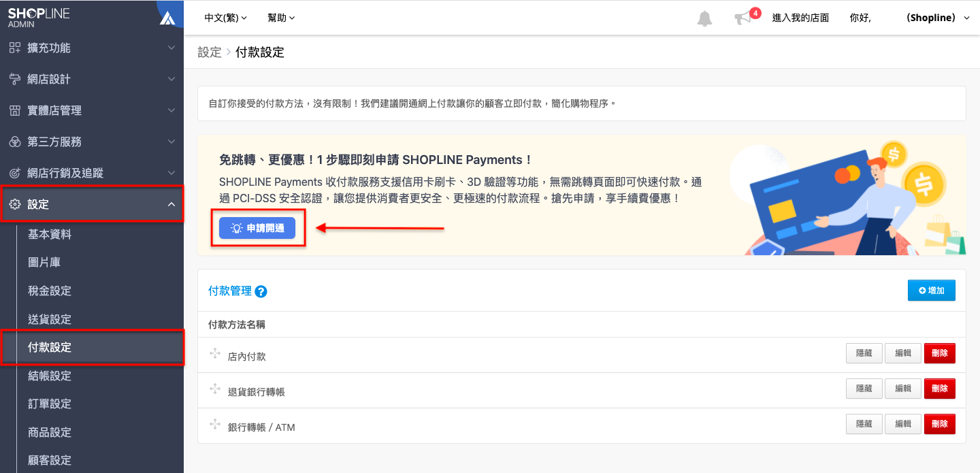Click the triangular sail icon in sidebar header
The width and height of the screenshot is (980, 473).
click(x=167, y=18)
